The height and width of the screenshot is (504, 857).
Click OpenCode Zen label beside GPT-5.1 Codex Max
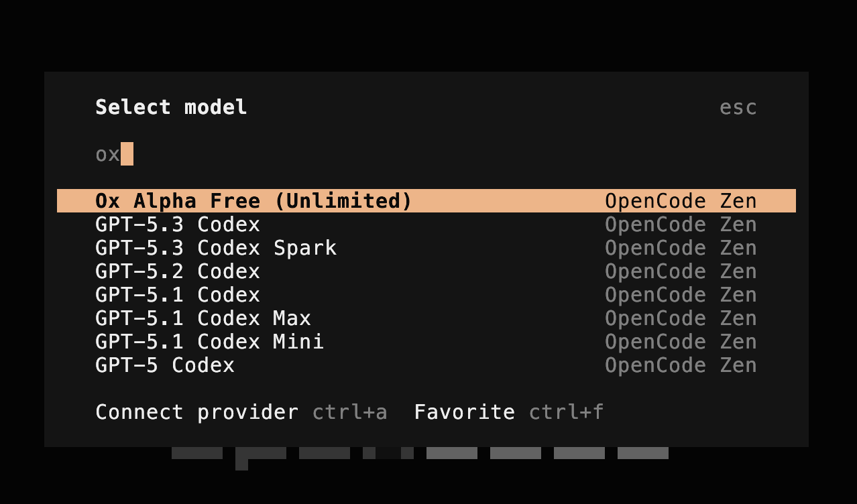point(681,318)
